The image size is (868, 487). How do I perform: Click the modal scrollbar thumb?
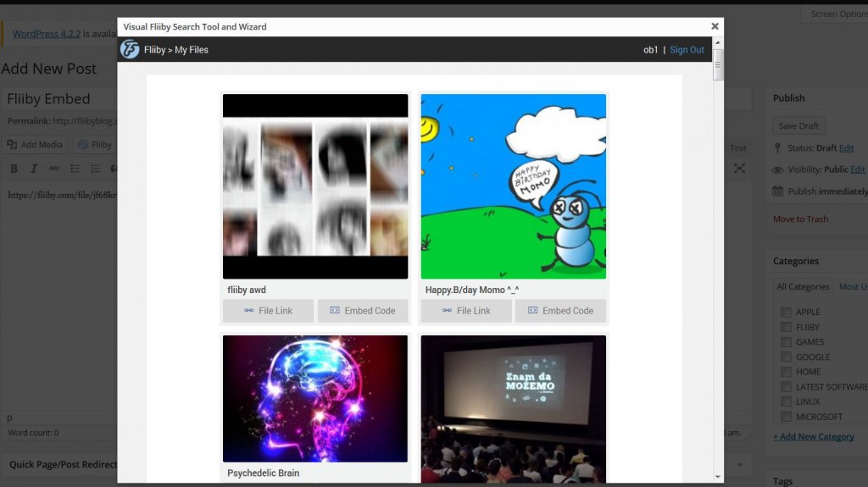pyautogui.click(x=718, y=64)
